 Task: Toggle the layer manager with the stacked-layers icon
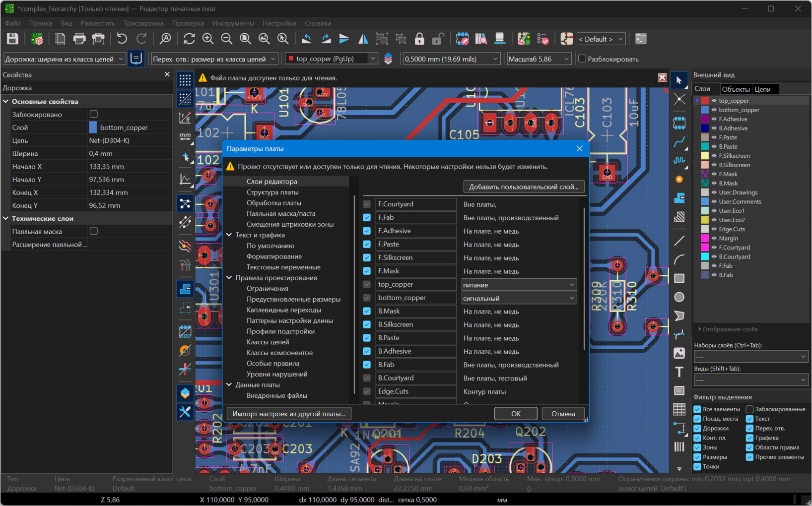pyautogui.click(x=185, y=393)
